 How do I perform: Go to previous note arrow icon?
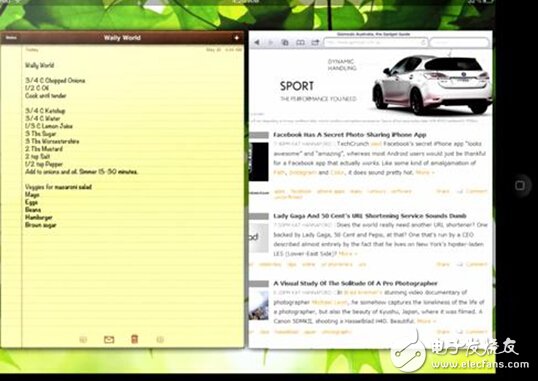(83, 339)
